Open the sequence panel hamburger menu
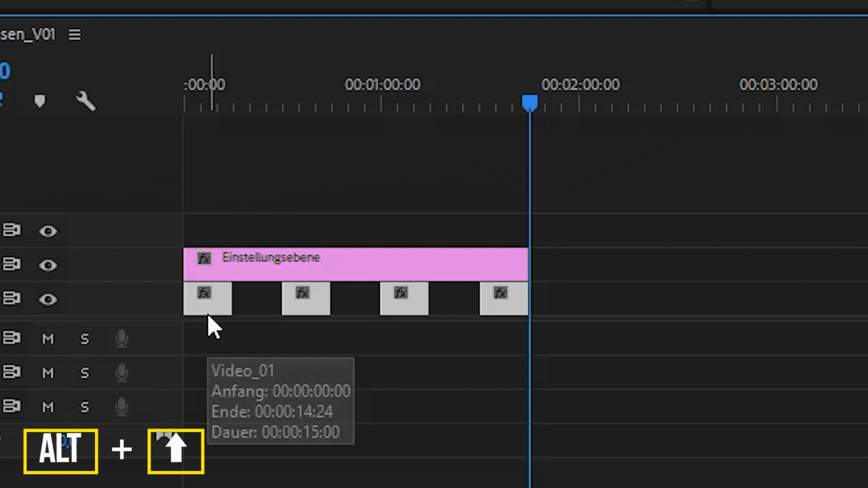This screenshot has height=488, width=868. [75, 34]
